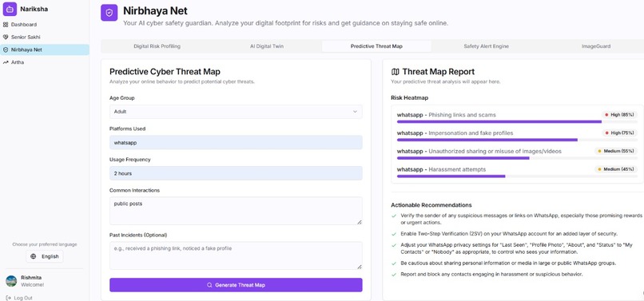Click the resize handle of Common Interactions box

(360, 222)
